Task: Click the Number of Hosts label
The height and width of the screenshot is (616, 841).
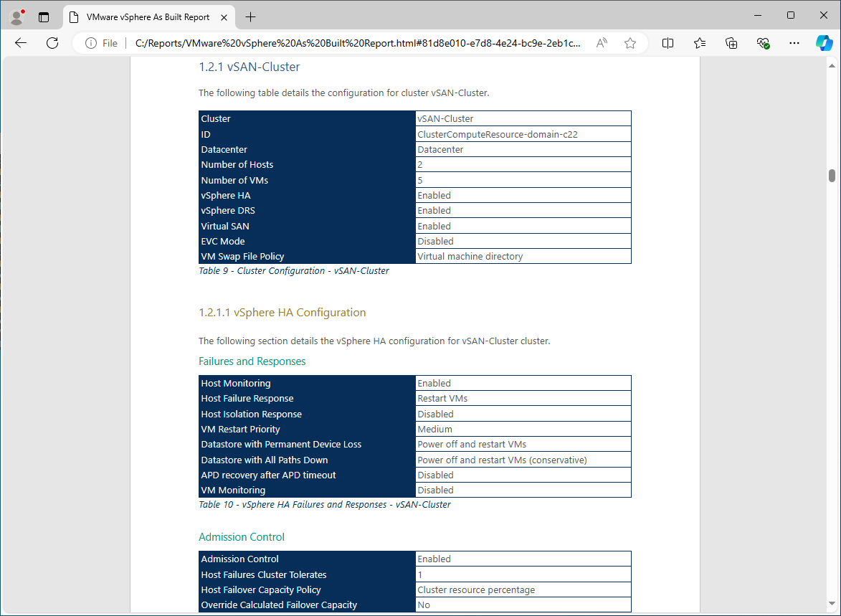Action: point(237,165)
